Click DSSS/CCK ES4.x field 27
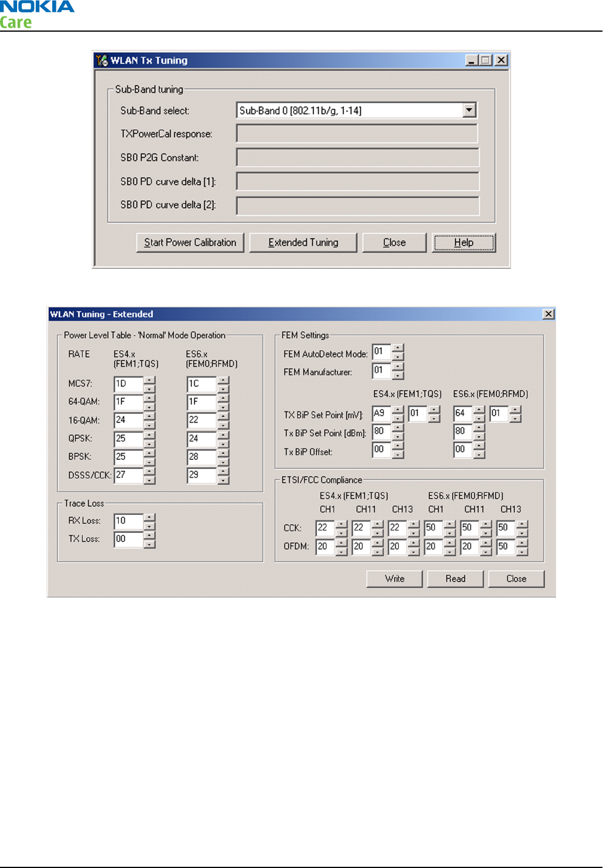The image size is (603, 868). tap(129, 475)
